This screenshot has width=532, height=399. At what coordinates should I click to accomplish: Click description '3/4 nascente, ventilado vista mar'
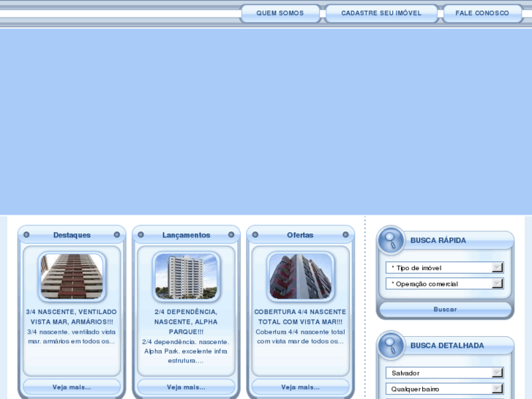pyautogui.click(x=72, y=337)
